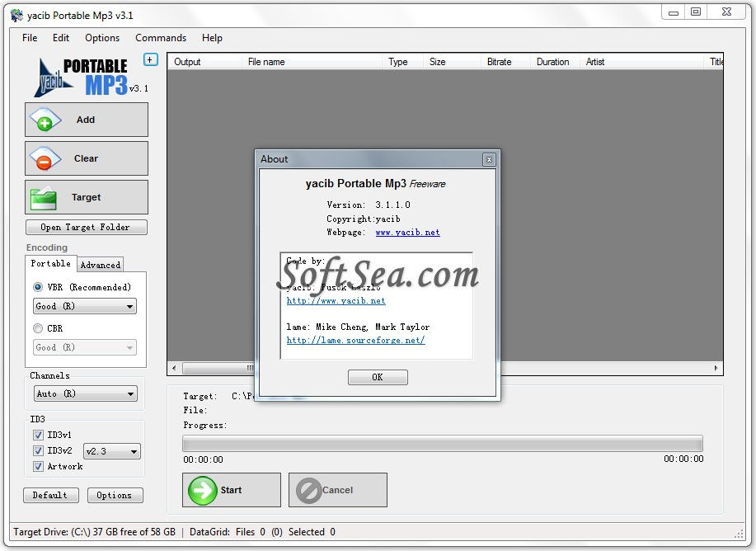
Task: Click the Size column header
Action: (x=452, y=62)
